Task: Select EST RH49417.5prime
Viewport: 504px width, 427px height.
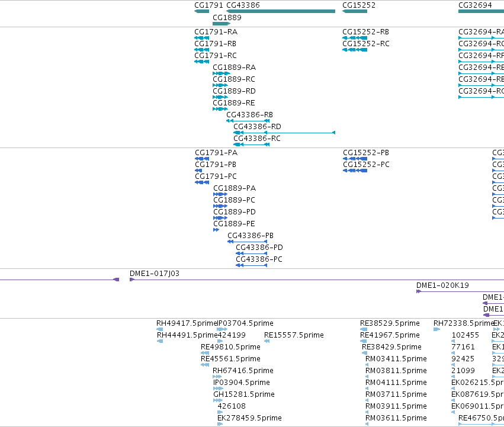Action: click(x=187, y=323)
